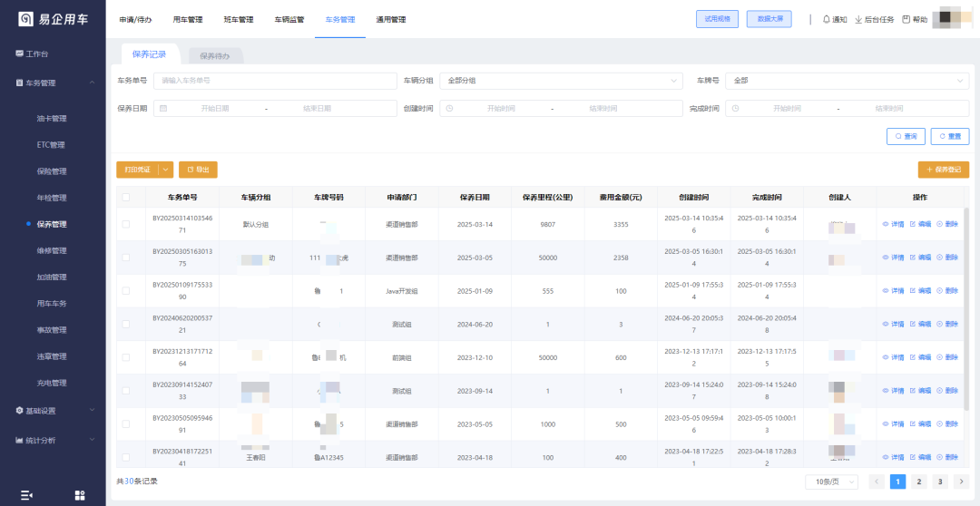Open the 车辆监管 top menu
This screenshot has width=980, height=506.
[x=289, y=19]
